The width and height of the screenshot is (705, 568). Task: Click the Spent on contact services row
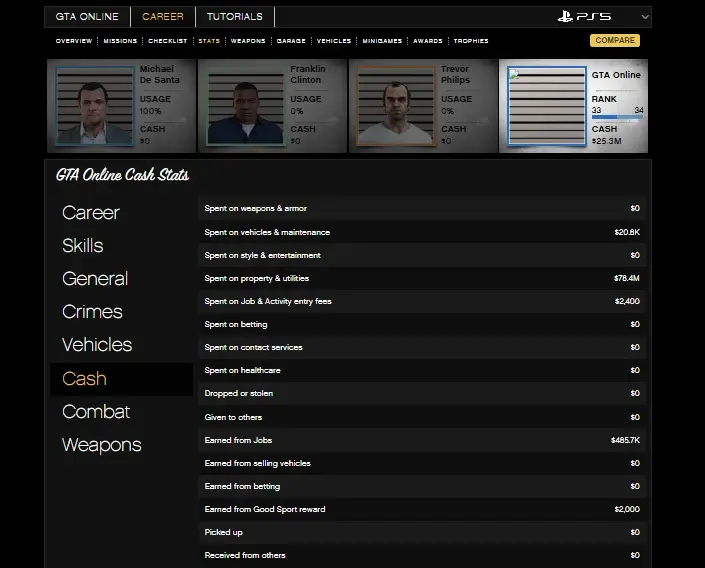pos(422,347)
